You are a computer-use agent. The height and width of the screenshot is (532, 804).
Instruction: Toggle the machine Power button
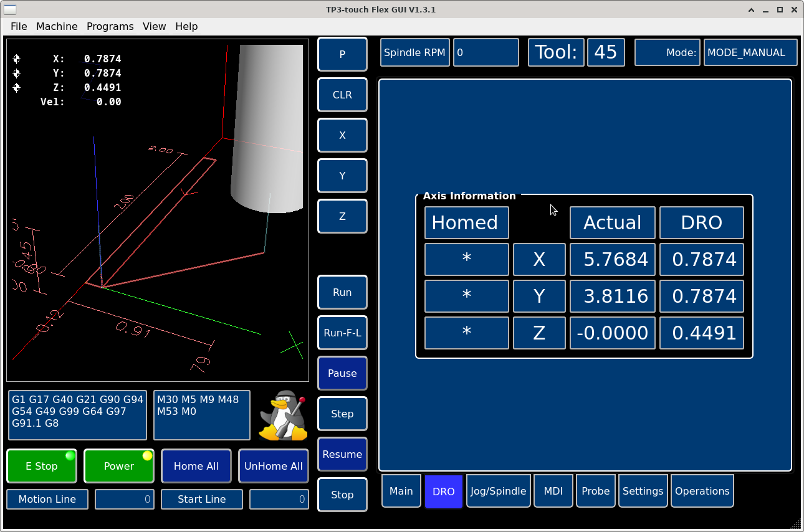(118, 466)
